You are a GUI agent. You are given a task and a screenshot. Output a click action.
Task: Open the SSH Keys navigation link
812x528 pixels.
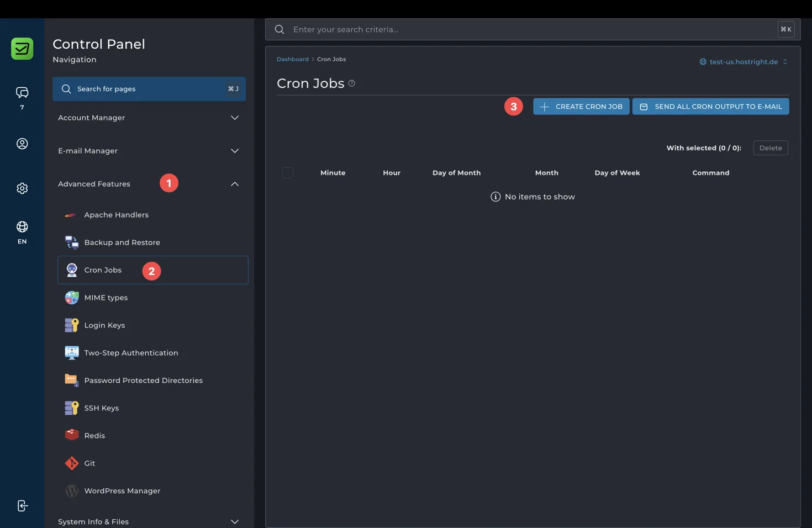pos(153,408)
